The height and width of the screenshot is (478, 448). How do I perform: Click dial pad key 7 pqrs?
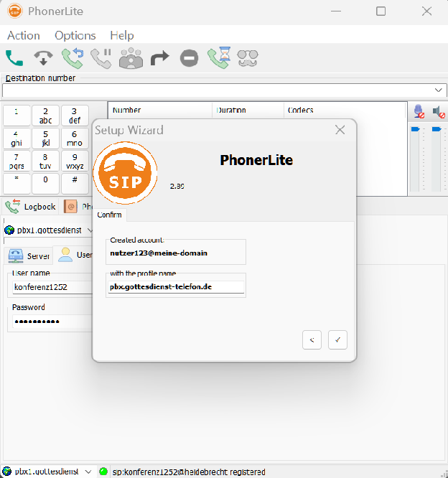pyautogui.click(x=17, y=161)
